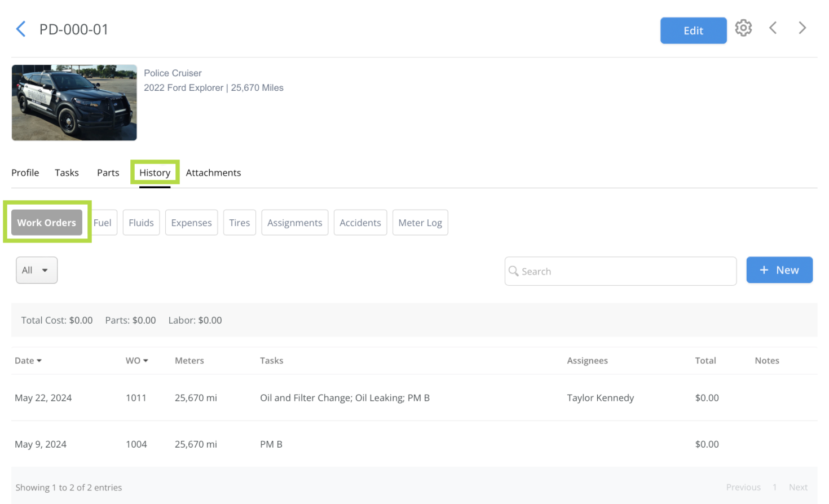829x504 pixels.
Task: Open work order number 1004
Action: (x=136, y=444)
